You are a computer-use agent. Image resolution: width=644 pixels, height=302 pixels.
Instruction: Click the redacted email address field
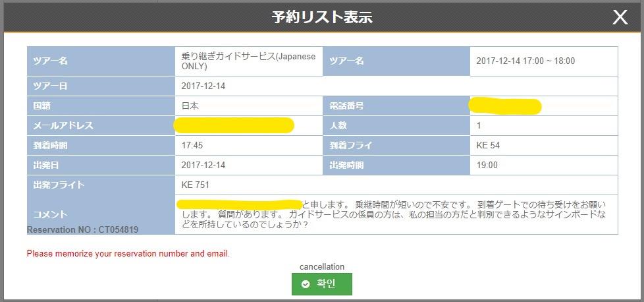coord(249,125)
